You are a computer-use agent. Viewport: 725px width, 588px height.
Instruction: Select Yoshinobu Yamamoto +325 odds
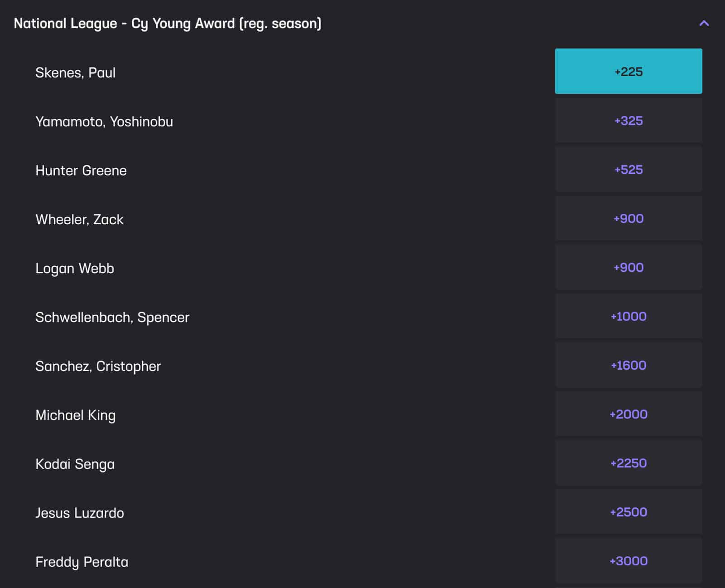pyautogui.click(x=628, y=120)
